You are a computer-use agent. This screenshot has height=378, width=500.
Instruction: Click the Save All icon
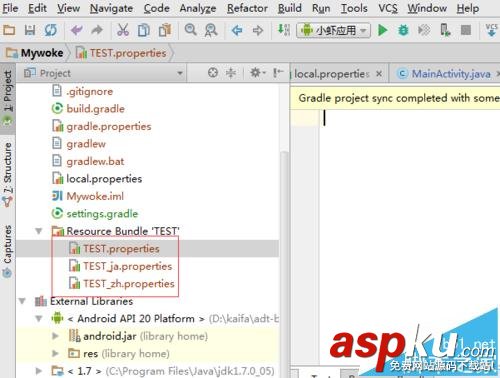pyautogui.click(x=30, y=30)
